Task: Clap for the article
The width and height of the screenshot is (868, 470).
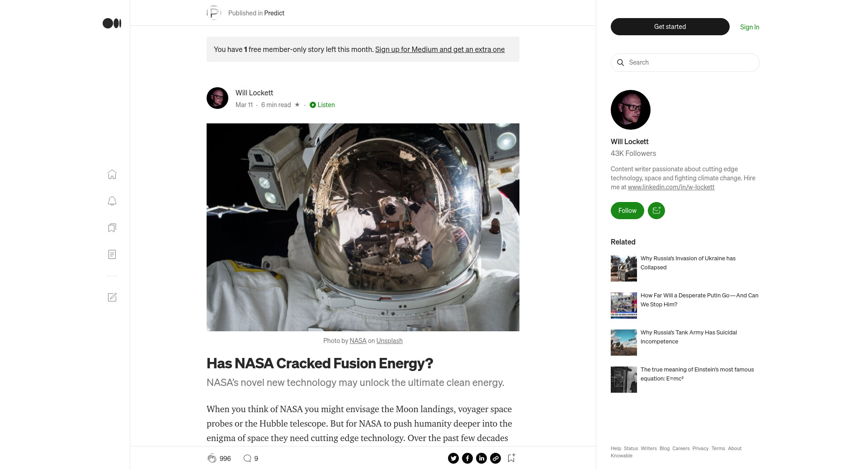Action: point(212,458)
